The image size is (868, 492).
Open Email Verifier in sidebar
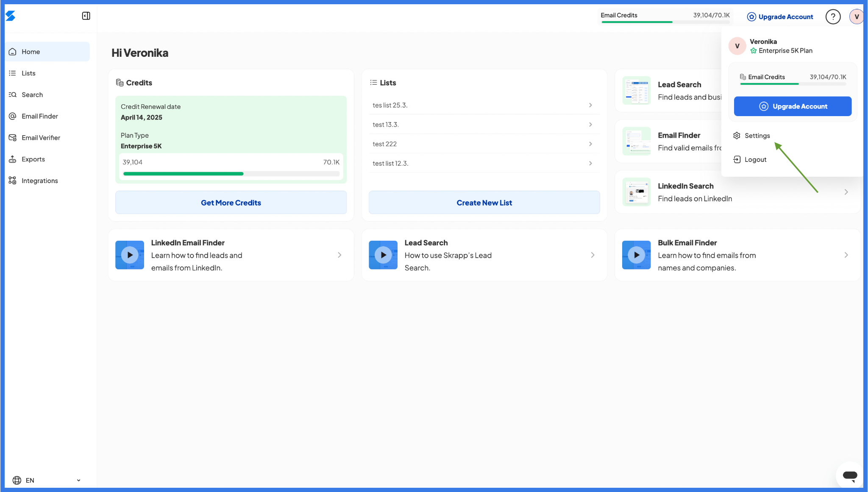point(47,138)
